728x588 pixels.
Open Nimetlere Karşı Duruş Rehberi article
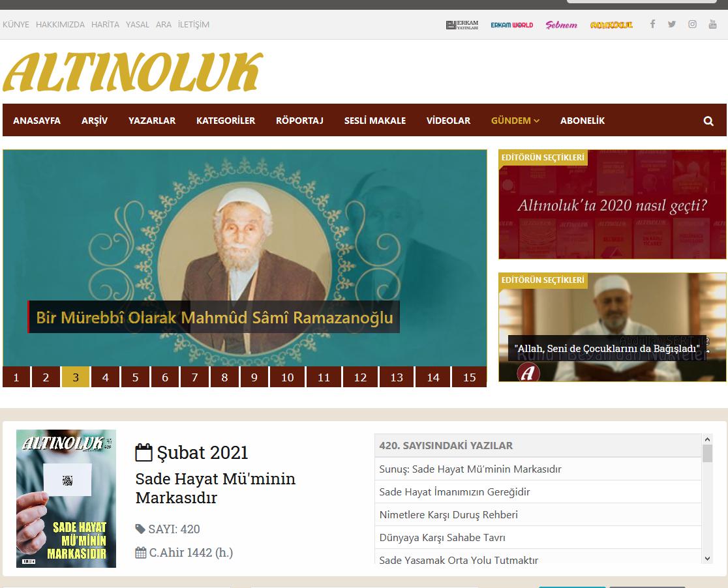pyautogui.click(x=538, y=514)
